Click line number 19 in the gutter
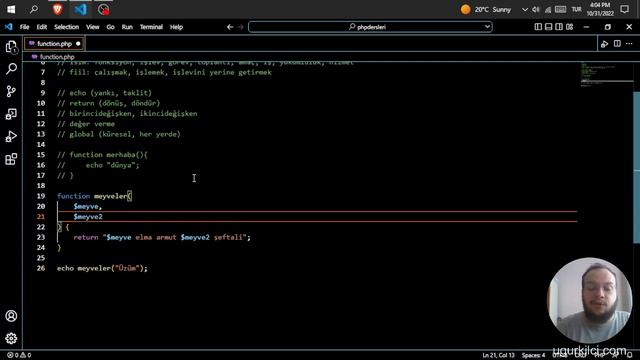640x360 pixels. 41,196
